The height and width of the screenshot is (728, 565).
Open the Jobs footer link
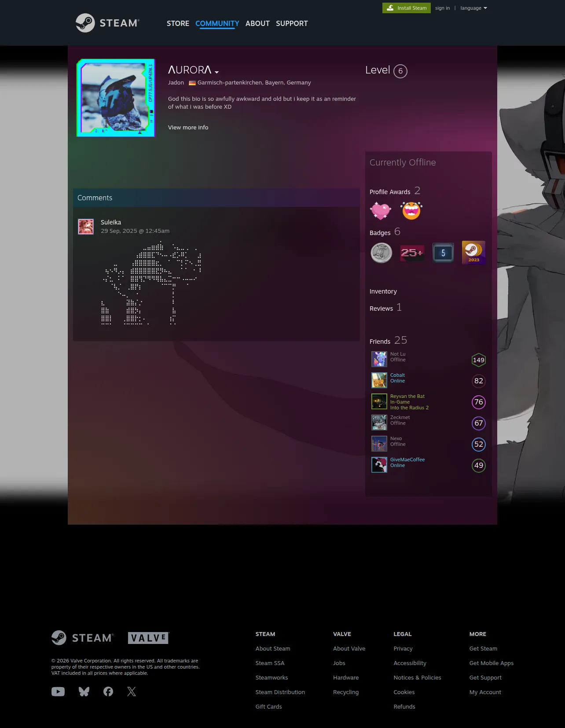(339, 663)
